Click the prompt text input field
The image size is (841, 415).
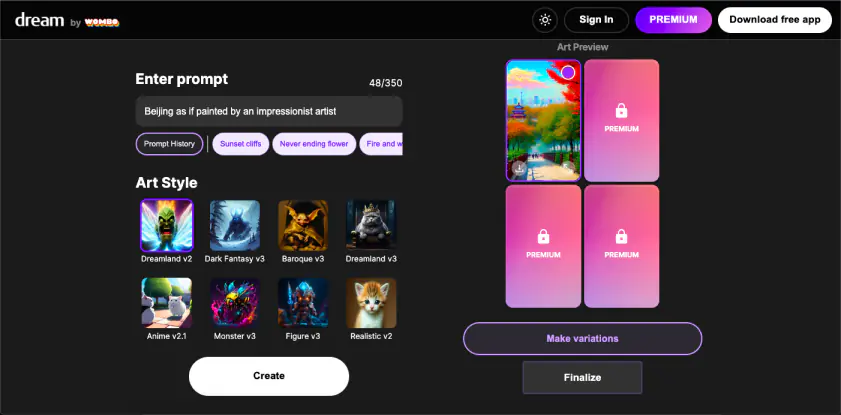[x=269, y=112]
